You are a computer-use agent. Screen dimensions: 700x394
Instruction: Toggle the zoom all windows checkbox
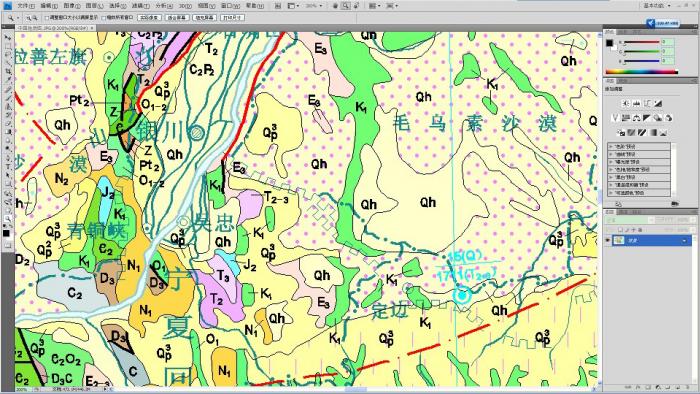pyautogui.click(x=104, y=18)
